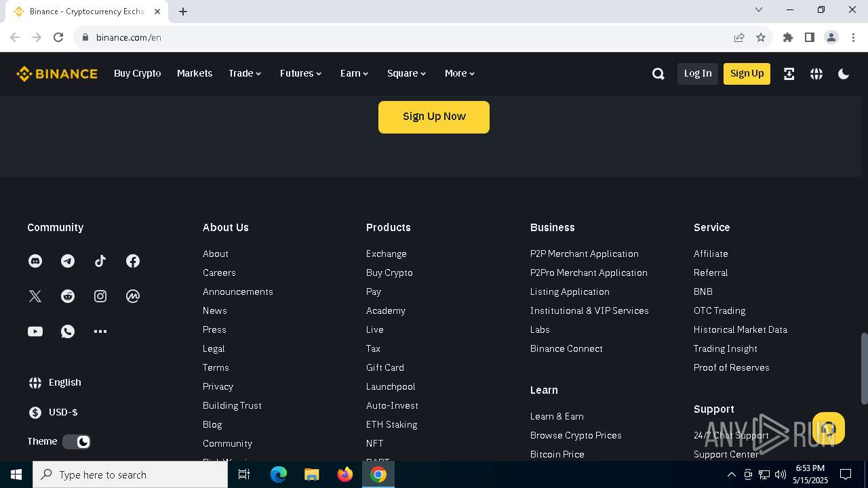Open the English language selector
Image resolution: width=868 pixels, height=488 pixels.
point(55,382)
